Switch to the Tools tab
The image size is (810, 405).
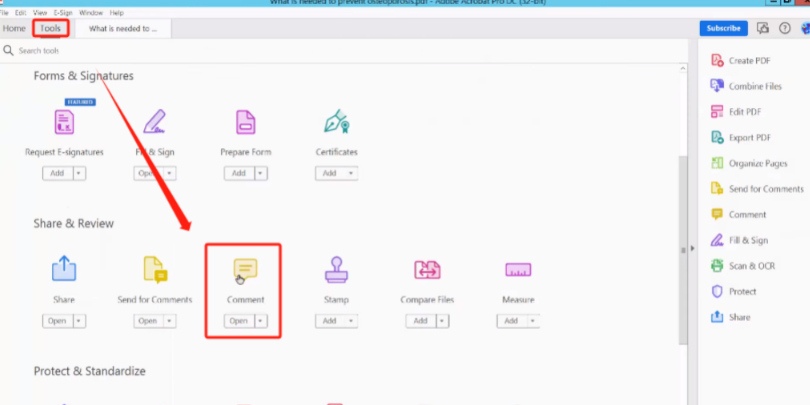tap(51, 28)
